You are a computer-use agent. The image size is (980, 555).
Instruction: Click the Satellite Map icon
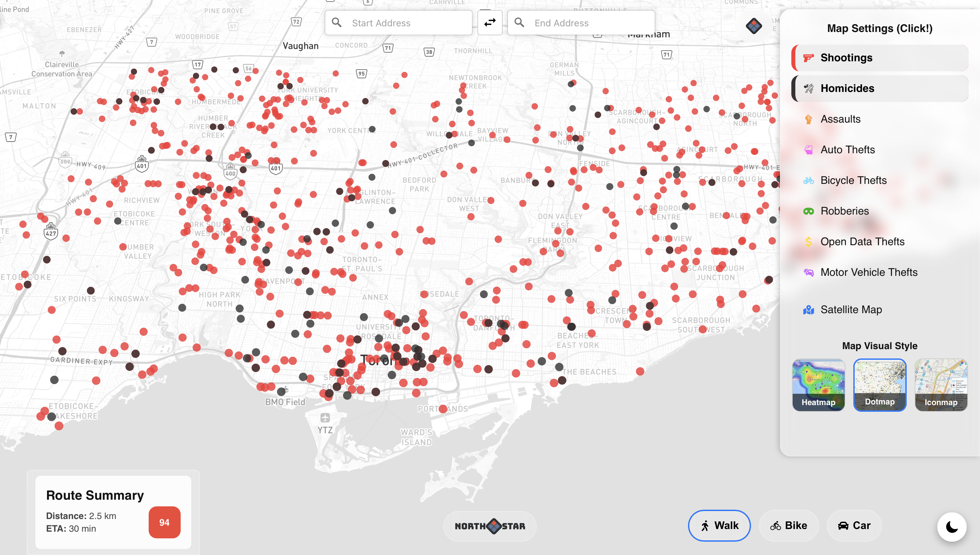808,310
